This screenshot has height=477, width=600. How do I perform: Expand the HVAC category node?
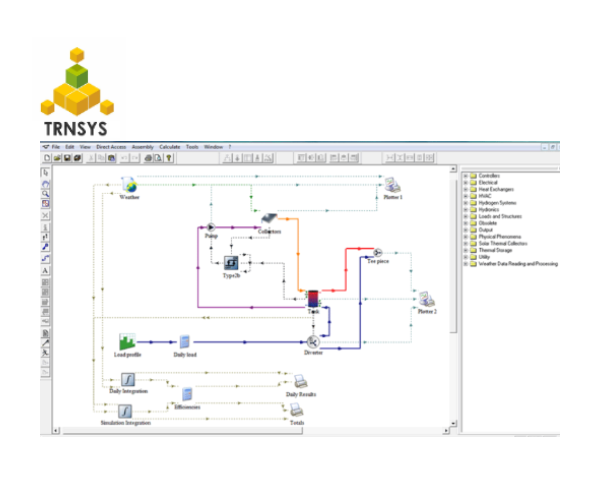(x=465, y=196)
